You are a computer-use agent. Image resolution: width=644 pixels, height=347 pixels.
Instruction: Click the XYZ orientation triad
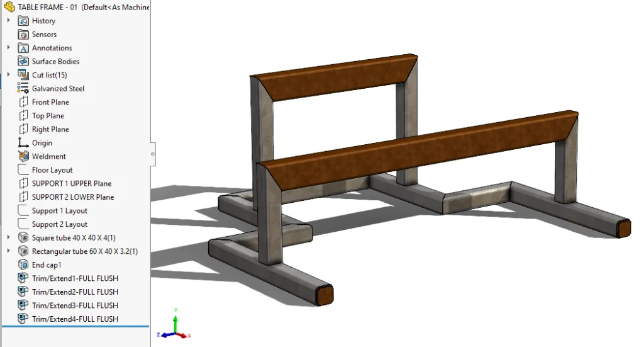[x=175, y=324]
